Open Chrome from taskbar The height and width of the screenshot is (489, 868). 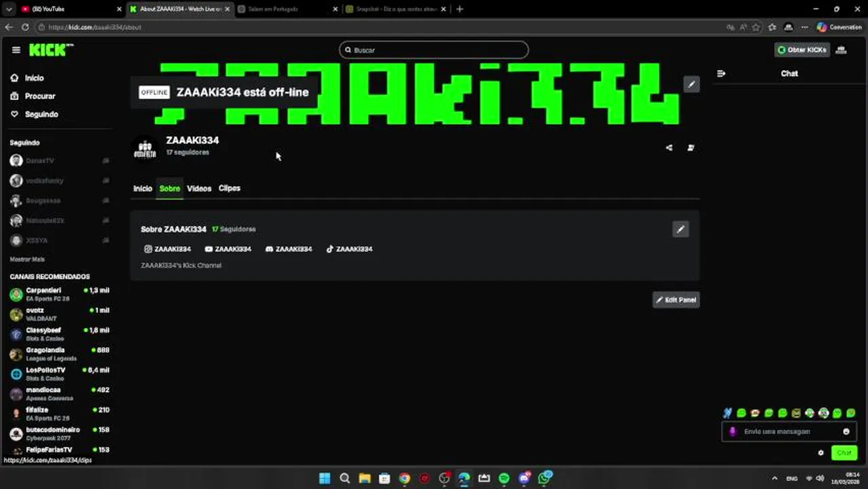pos(404,478)
